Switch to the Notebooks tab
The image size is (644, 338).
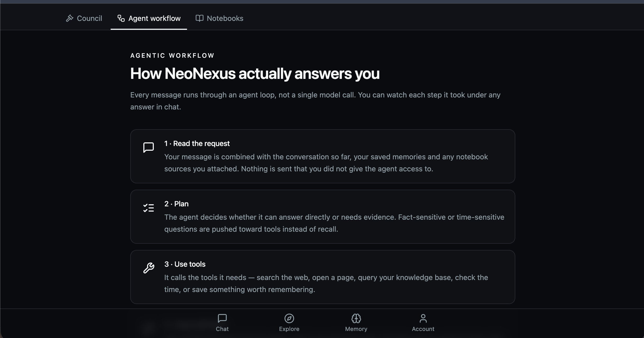point(219,18)
